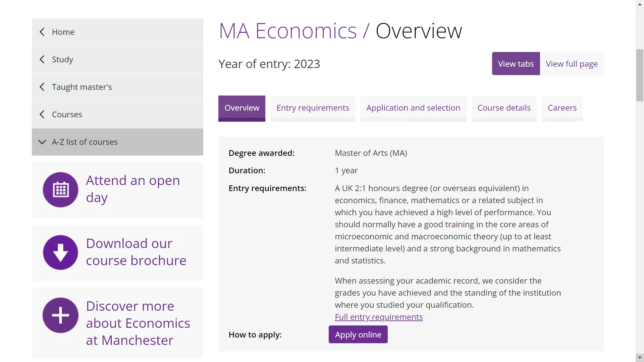
Task: Click the plus icon for Economics at Manchester
Action: [x=60, y=315]
